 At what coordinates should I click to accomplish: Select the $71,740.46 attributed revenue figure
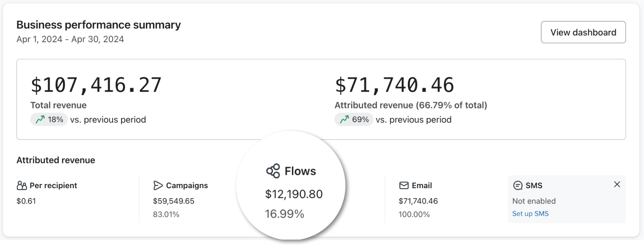pyautogui.click(x=394, y=85)
